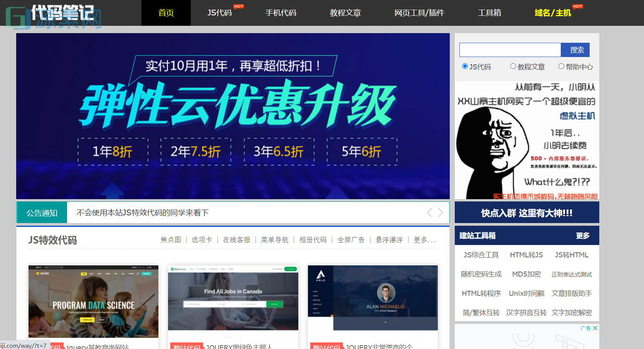This screenshot has width=644, height=349.
Task: Open the MD5加密 tool
Action: (526, 274)
